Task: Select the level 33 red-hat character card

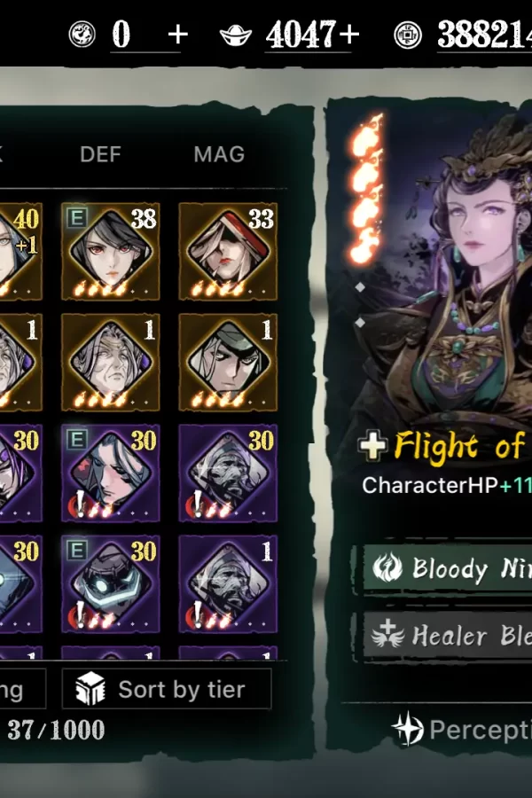Action: (228, 252)
